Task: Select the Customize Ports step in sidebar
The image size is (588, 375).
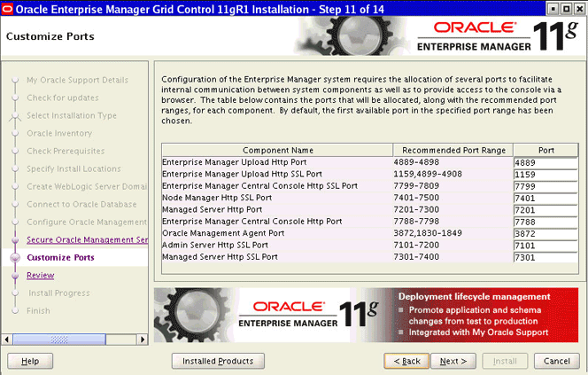Action: (61, 257)
